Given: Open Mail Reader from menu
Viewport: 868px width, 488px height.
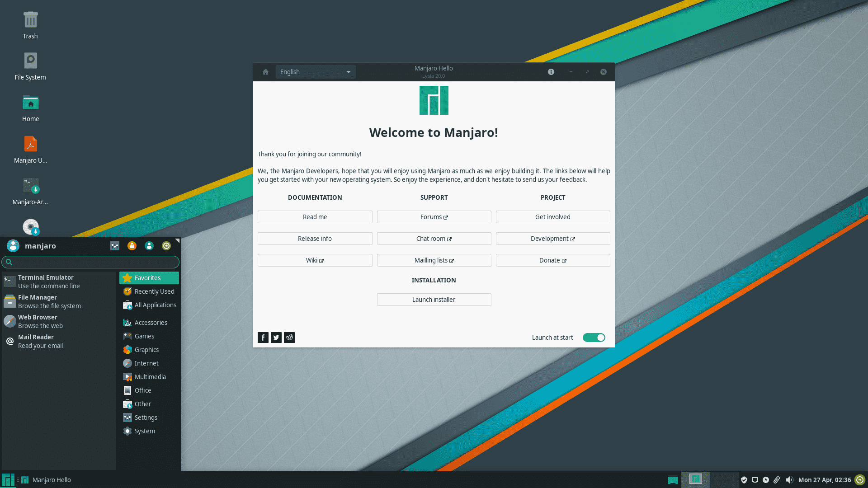Looking at the screenshot, I should [x=36, y=341].
